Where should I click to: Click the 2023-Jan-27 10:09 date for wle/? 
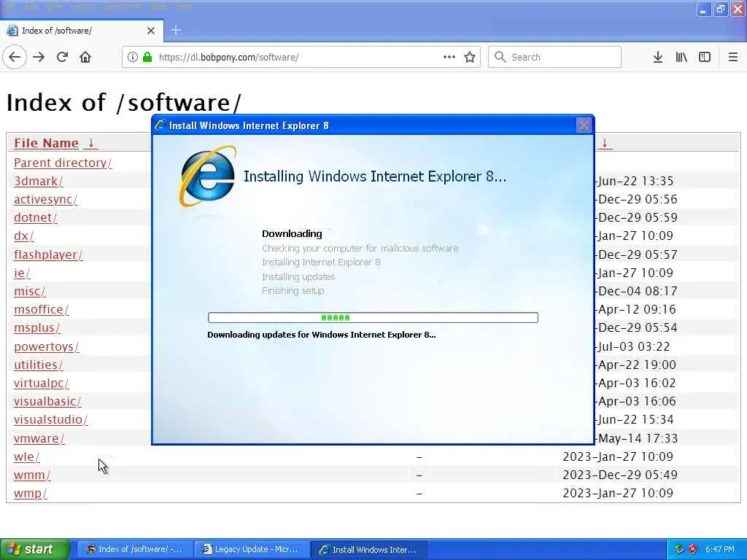click(x=618, y=456)
